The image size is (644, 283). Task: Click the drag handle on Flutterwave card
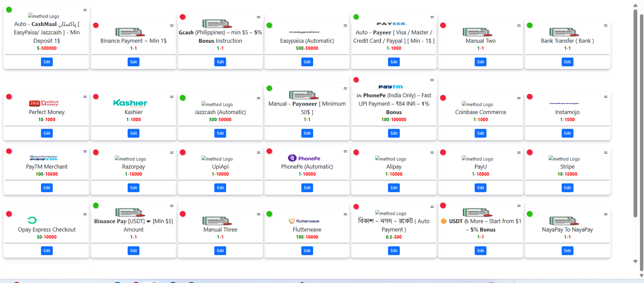click(345, 214)
